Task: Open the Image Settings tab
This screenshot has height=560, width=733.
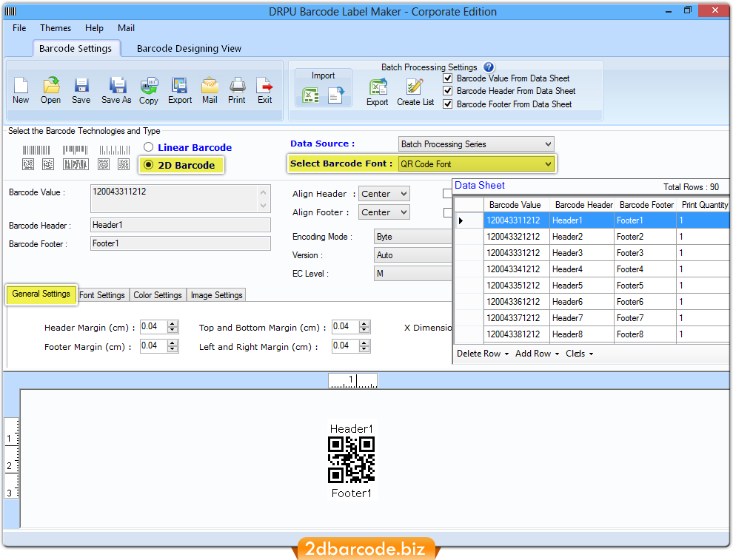Action: tap(216, 295)
